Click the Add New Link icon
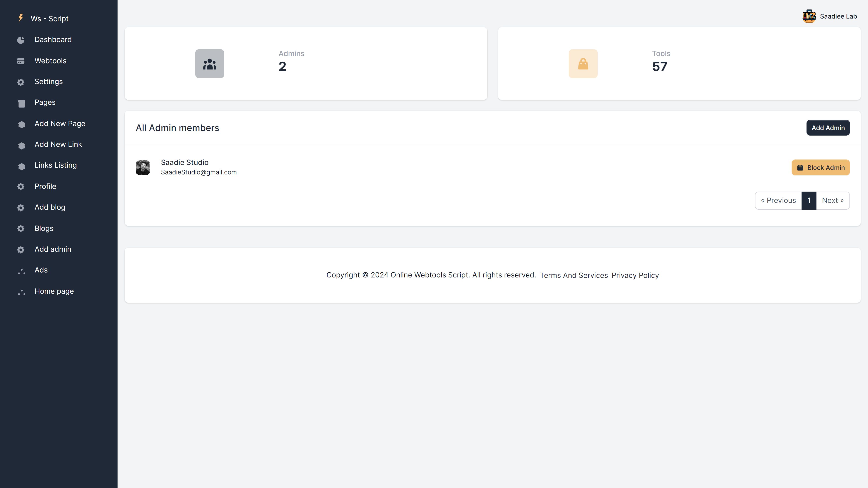This screenshot has width=868, height=488. [x=21, y=145]
